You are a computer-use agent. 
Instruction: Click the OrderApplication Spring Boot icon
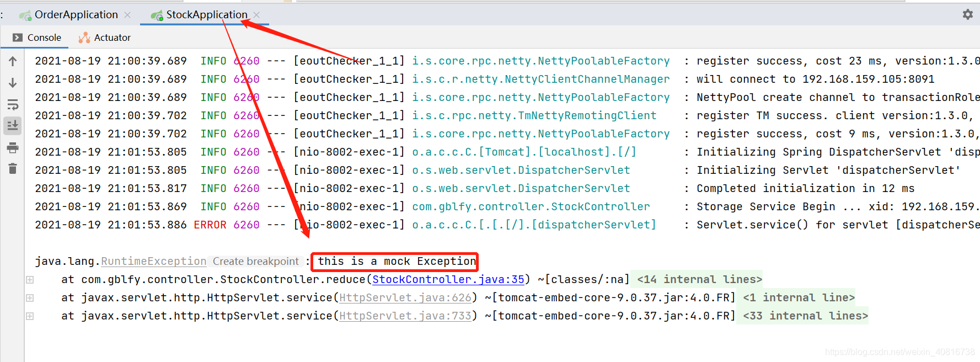click(x=25, y=15)
